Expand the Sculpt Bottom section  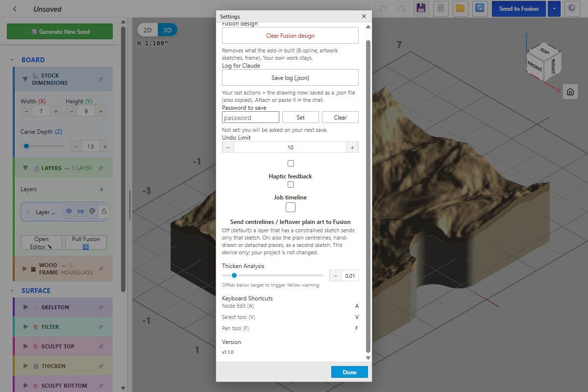(25, 386)
